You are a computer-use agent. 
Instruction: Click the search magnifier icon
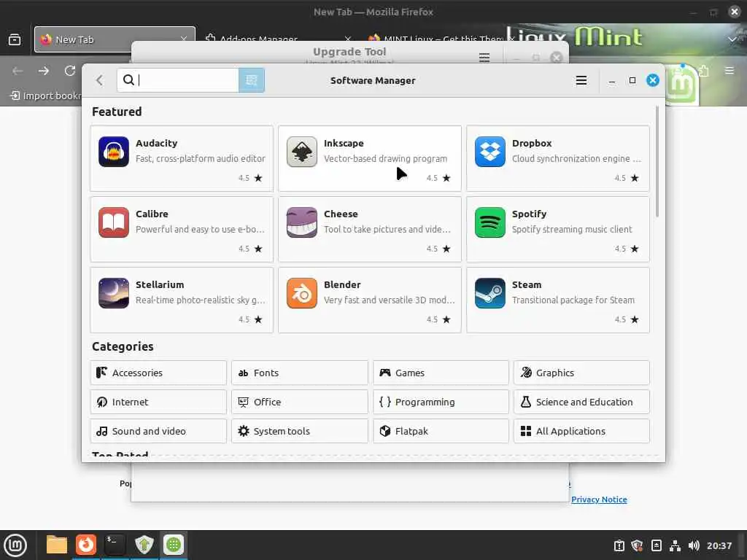coord(128,79)
